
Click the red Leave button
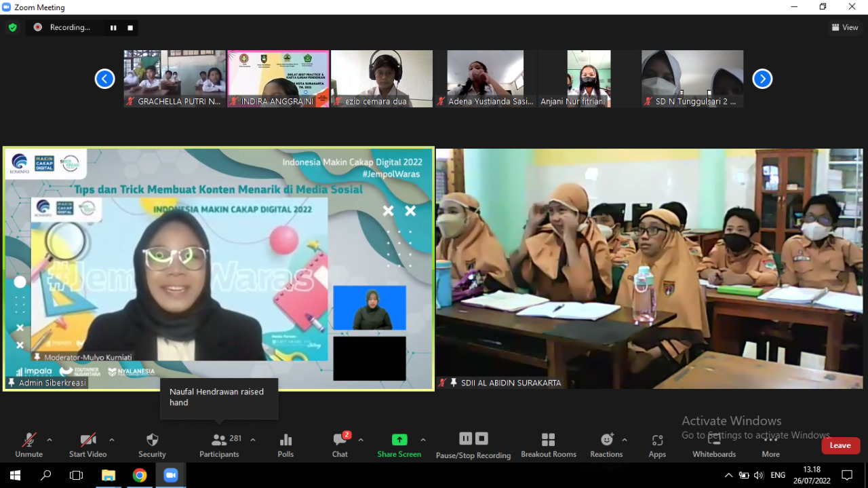[841, 445]
